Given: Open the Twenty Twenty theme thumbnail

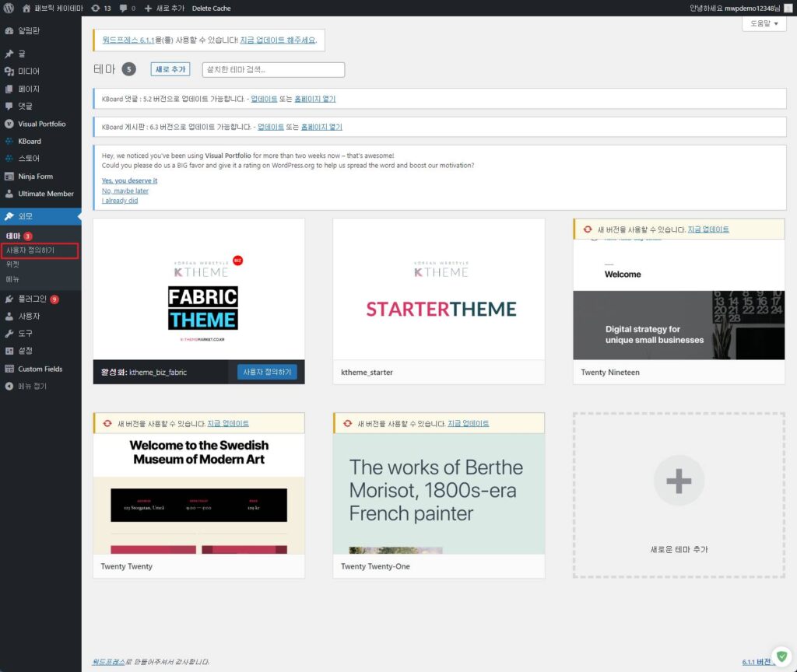Looking at the screenshot, I should click(x=198, y=494).
